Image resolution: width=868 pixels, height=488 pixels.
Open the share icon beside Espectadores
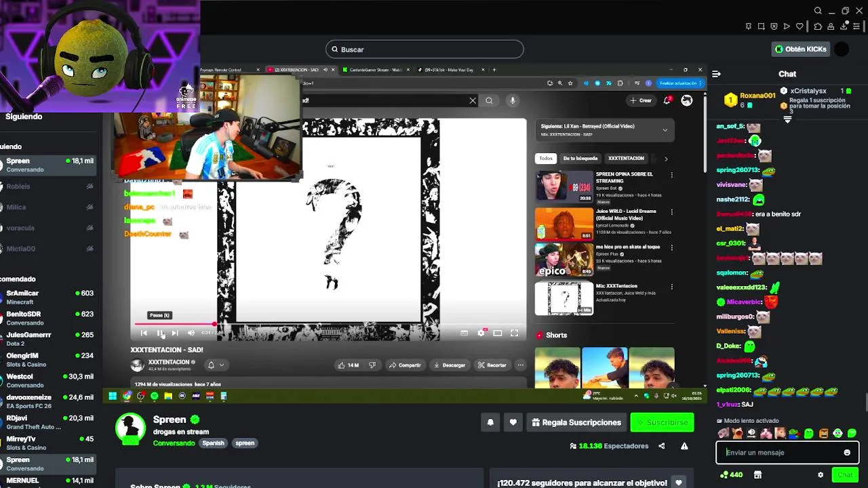(662, 446)
